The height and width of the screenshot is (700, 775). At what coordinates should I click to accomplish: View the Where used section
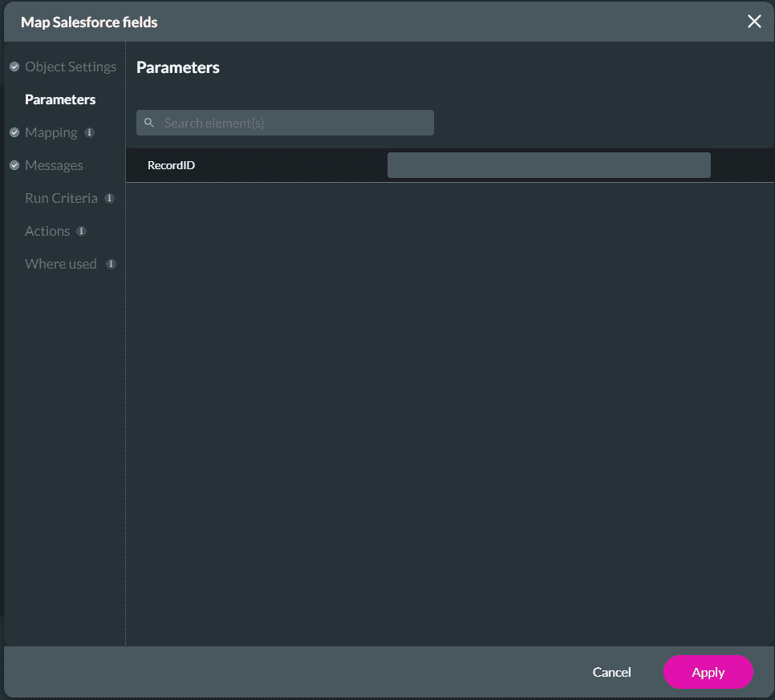60,264
